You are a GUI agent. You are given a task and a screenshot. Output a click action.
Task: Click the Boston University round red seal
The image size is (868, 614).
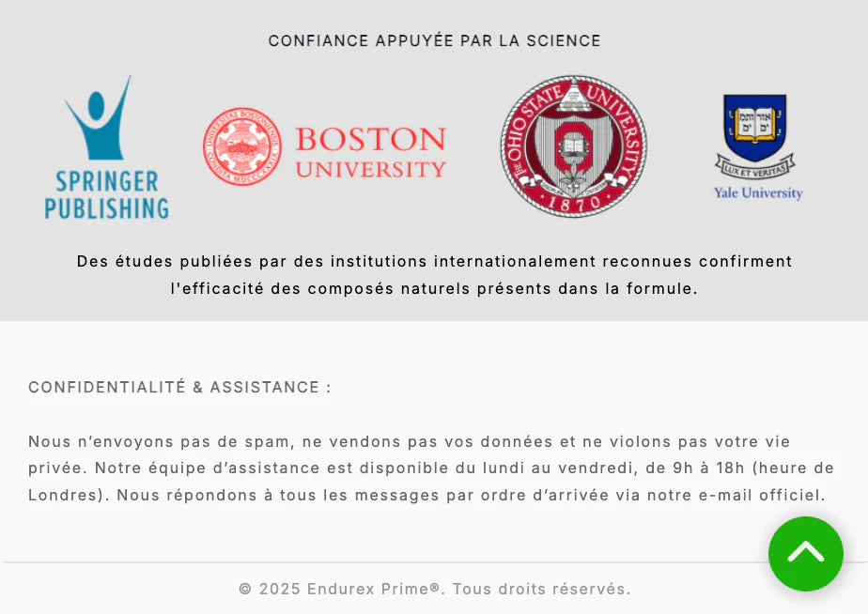coord(242,146)
